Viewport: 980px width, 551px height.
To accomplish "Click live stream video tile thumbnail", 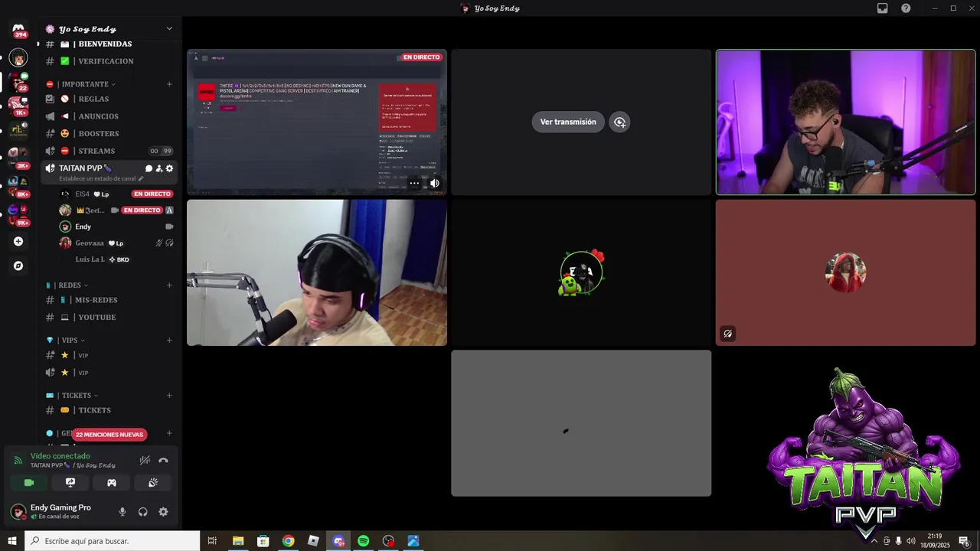I will (x=317, y=122).
